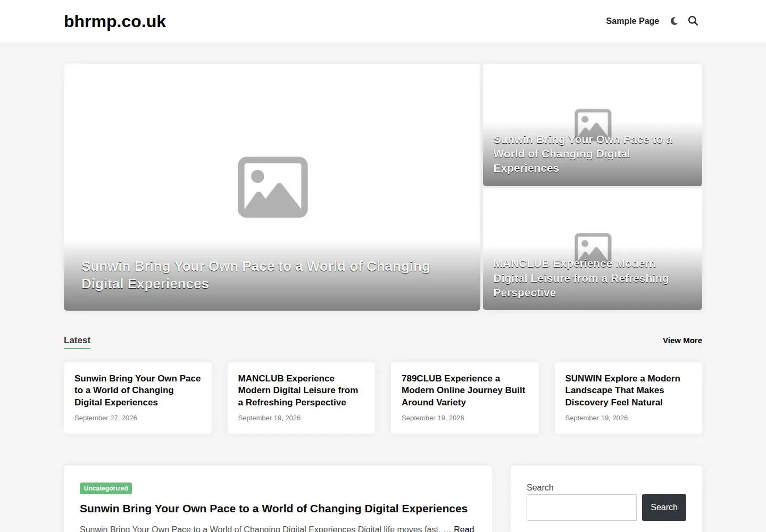This screenshot has width=766, height=532.
Task: Click the View More link
Action: 682,340
